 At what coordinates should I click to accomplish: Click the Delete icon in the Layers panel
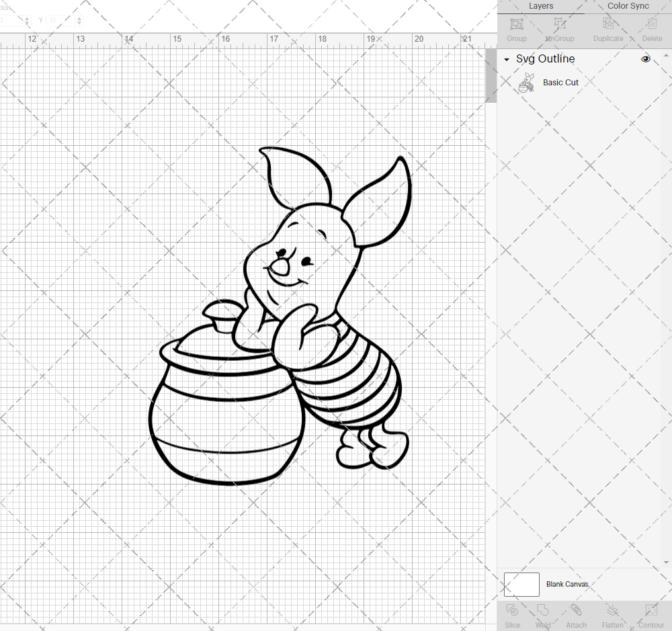click(x=651, y=28)
